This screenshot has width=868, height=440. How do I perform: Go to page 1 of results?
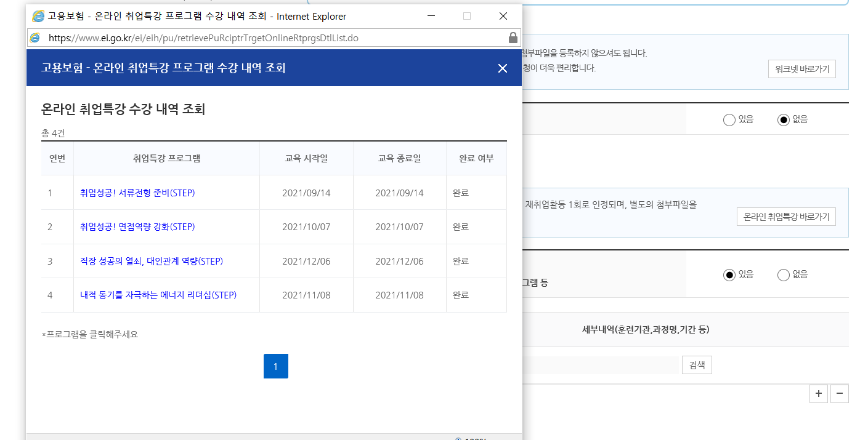(275, 366)
